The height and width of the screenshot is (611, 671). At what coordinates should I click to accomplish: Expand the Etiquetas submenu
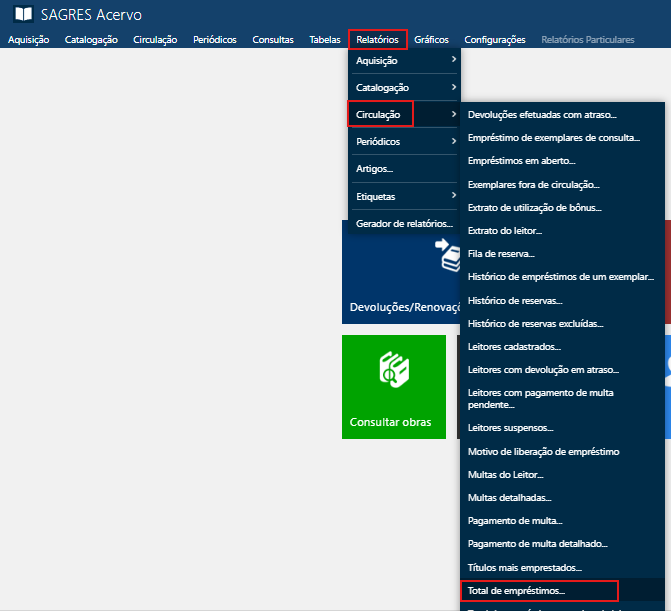point(402,197)
